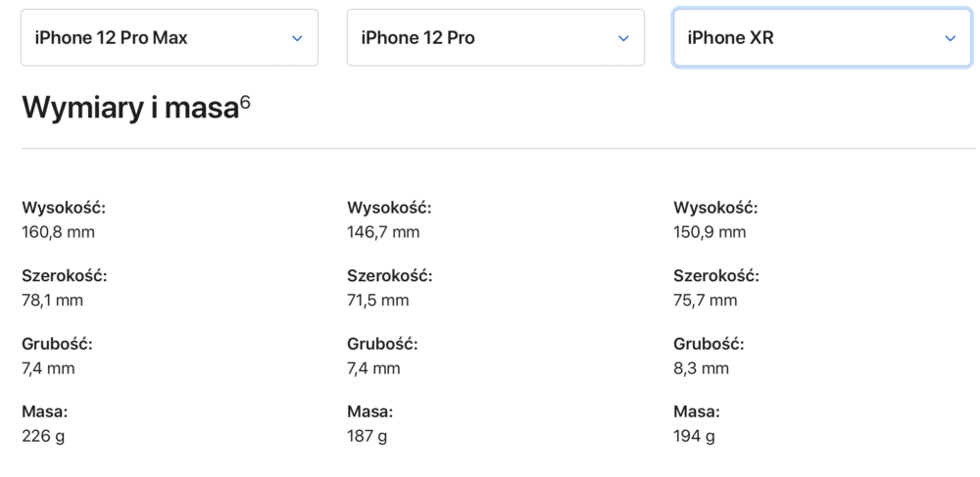Click chevron arrow in iPhone 12 Pro Max selector

(297, 38)
